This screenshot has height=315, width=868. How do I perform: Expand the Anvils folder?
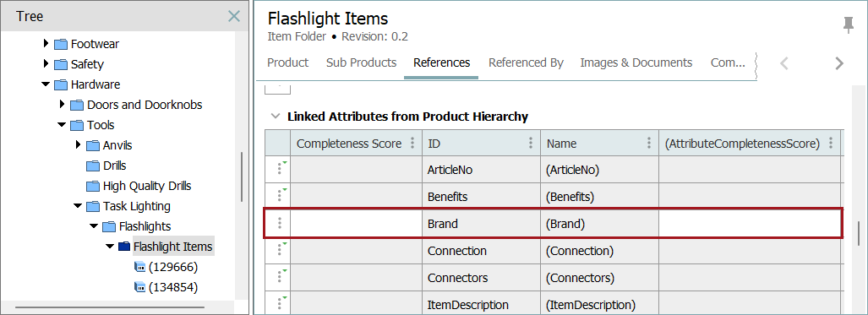point(78,145)
